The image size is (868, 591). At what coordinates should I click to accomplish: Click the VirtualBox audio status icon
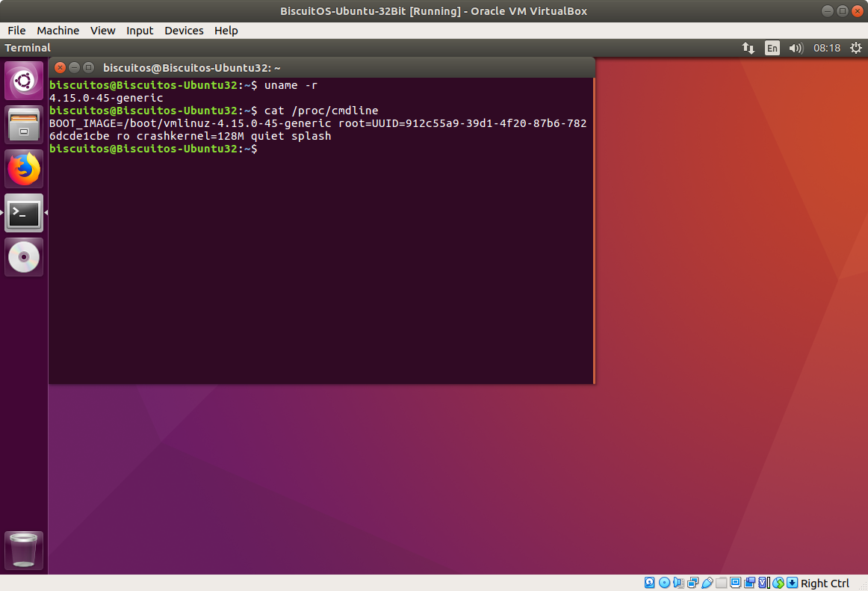tap(678, 583)
